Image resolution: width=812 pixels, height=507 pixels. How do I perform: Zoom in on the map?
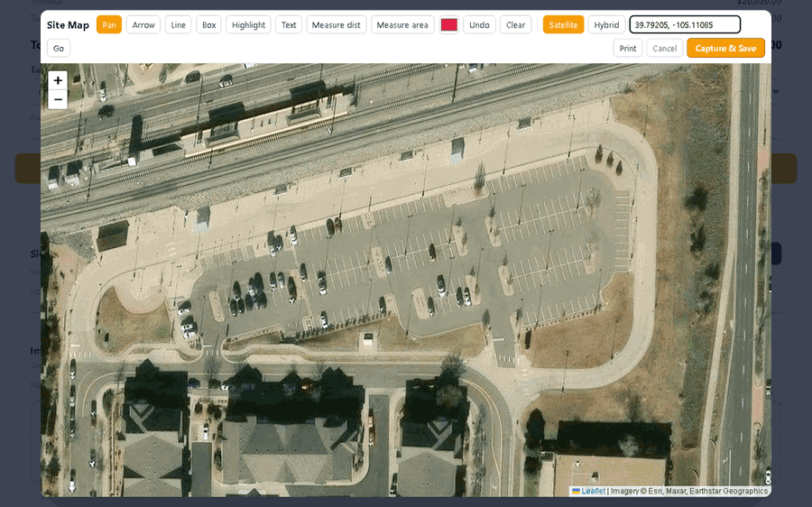[x=58, y=80]
